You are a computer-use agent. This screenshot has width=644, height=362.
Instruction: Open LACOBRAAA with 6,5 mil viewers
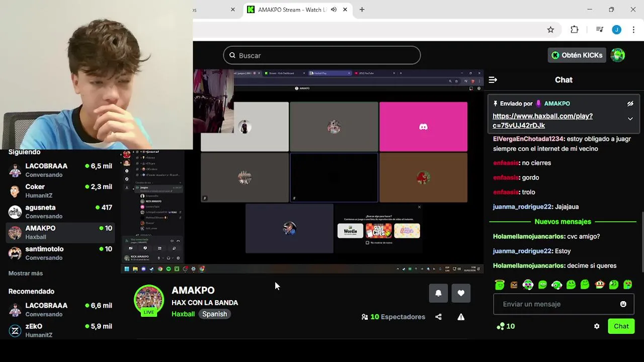pyautogui.click(x=60, y=170)
